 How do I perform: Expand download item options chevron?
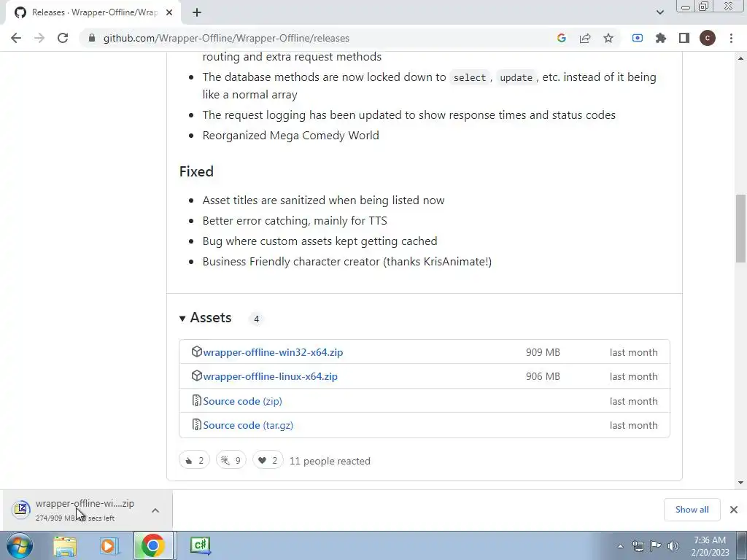click(x=155, y=510)
